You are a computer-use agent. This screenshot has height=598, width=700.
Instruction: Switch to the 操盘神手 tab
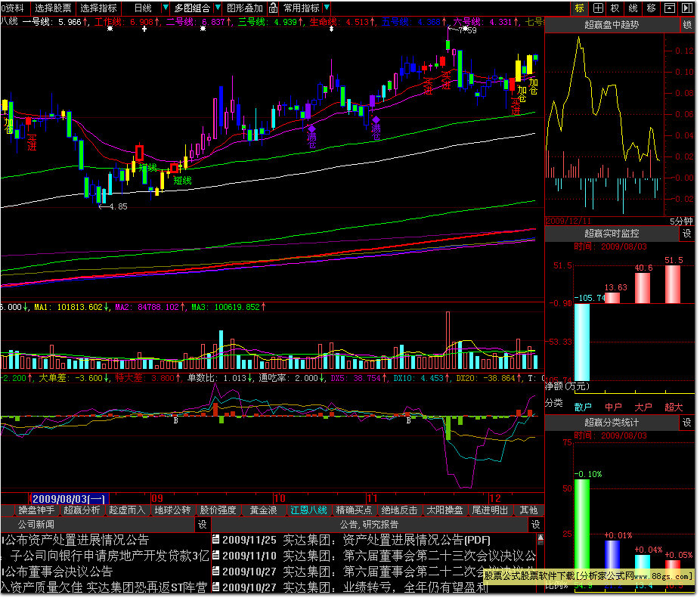36,510
